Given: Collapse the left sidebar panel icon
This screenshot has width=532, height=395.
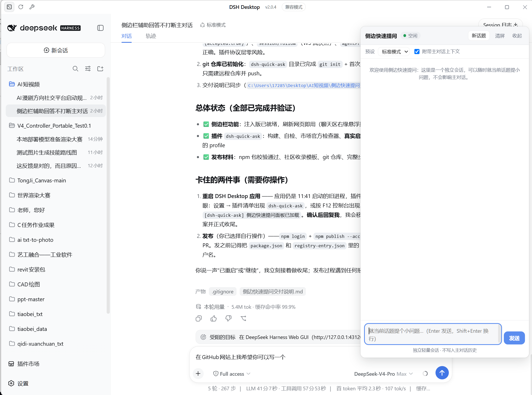Looking at the screenshot, I should (100, 28).
